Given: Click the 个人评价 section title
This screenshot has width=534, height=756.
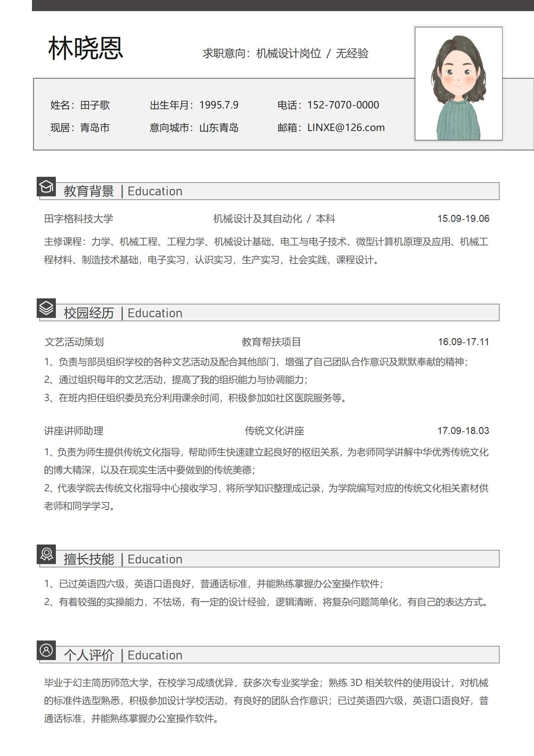Looking at the screenshot, I should tap(89, 655).
